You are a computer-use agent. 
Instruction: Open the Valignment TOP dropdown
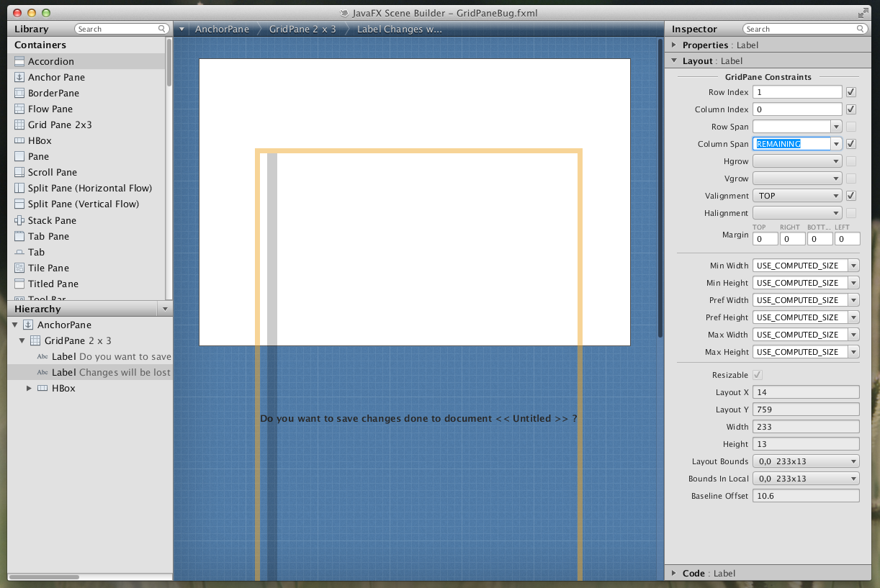[797, 196]
